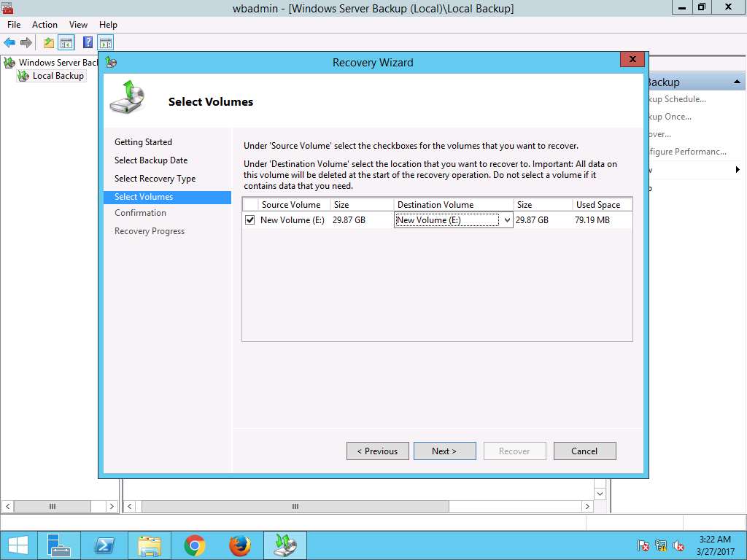This screenshot has height=560, width=747.
Task: Launch PowerShell from the taskbar
Action: pos(104,545)
